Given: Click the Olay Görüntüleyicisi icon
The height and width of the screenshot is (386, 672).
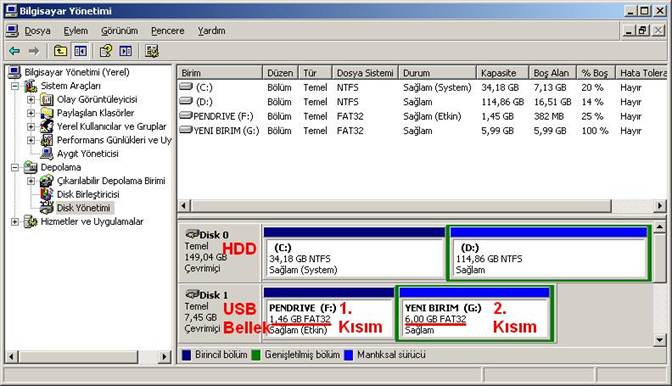Looking at the screenshot, I should (47, 99).
